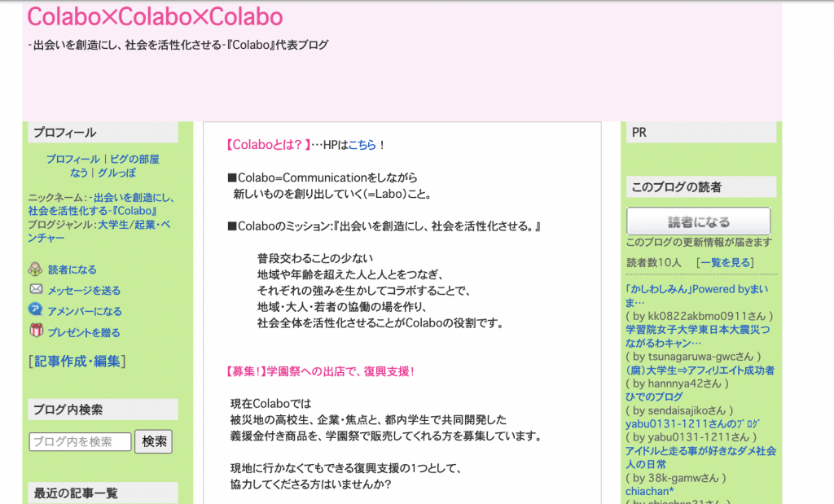Click the green reader icon beside 読者になる
The width and height of the screenshot is (834, 504).
coord(36,268)
